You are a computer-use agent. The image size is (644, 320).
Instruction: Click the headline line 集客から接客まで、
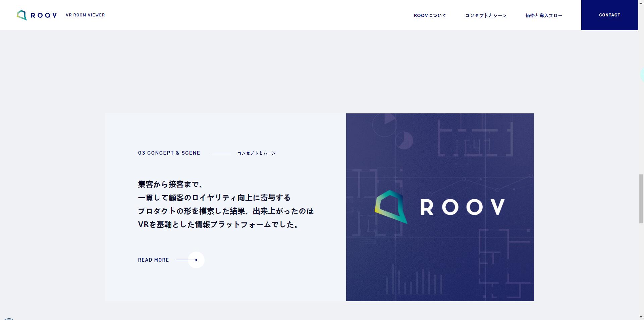coord(170,184)
